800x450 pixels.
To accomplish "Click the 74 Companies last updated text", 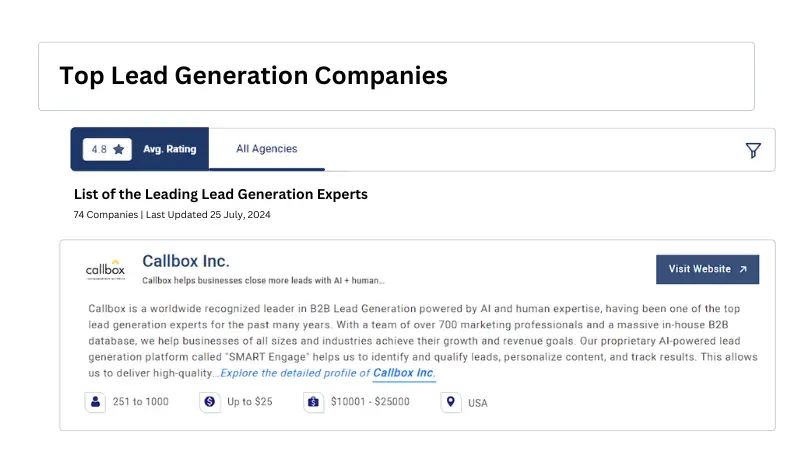I will pyautogui.click(x=172, y=215).
